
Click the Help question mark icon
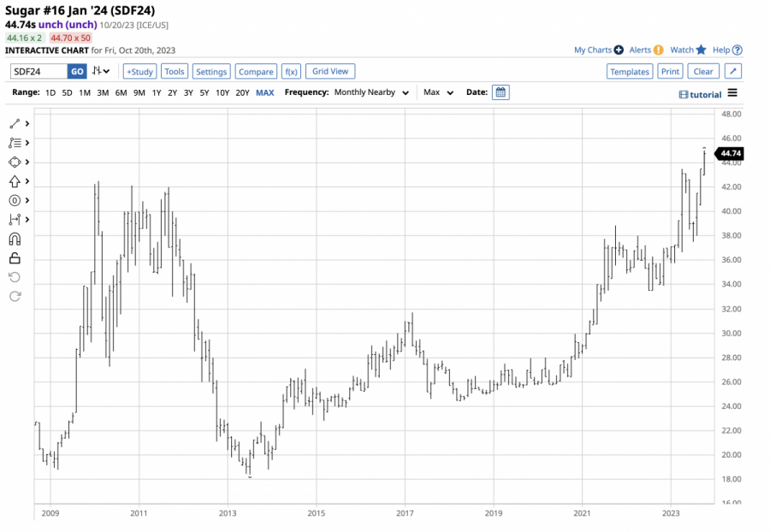coord(737,50)
